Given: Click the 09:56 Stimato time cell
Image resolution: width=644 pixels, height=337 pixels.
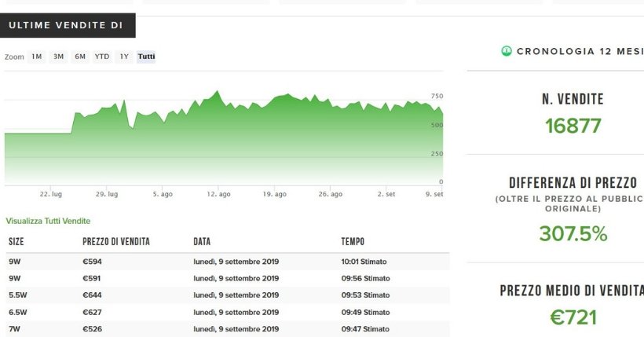Looking at the screenshot, I should point(365,279).
